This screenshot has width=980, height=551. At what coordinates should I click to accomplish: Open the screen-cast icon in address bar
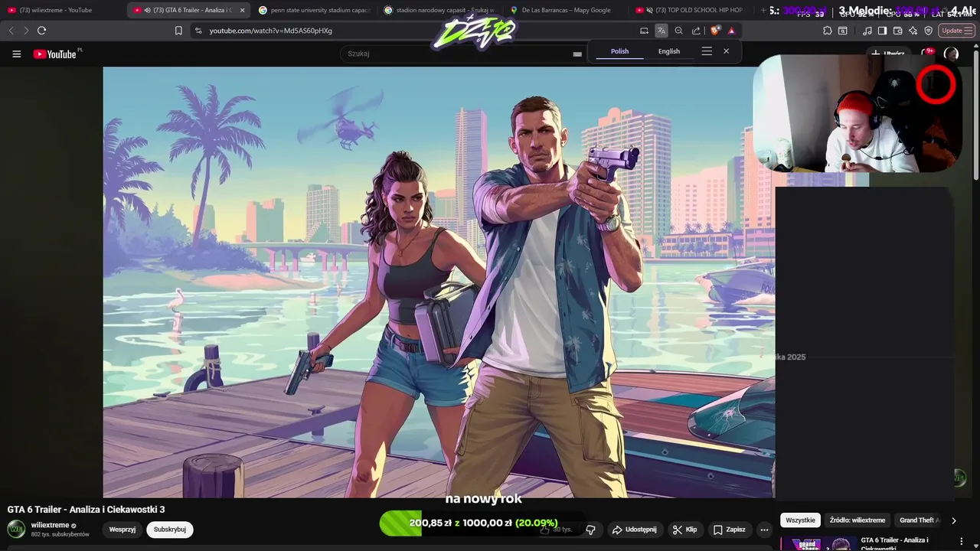(x=644, y=31)
